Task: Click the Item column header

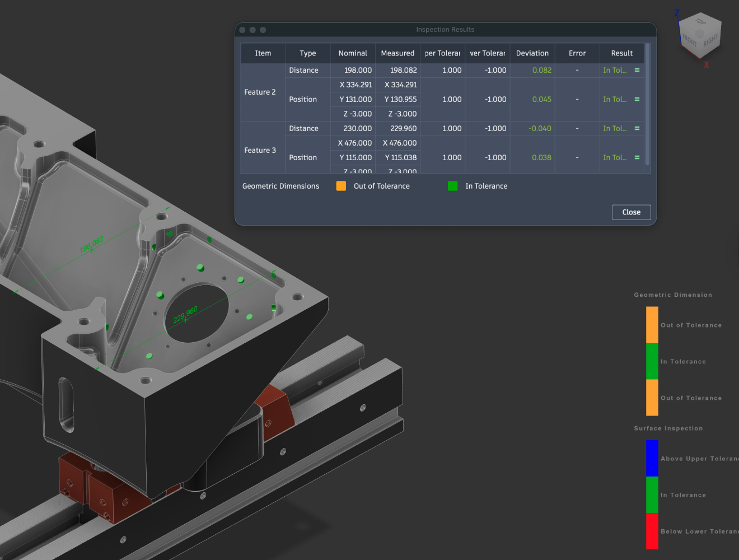Action: [x=263, y=53]
